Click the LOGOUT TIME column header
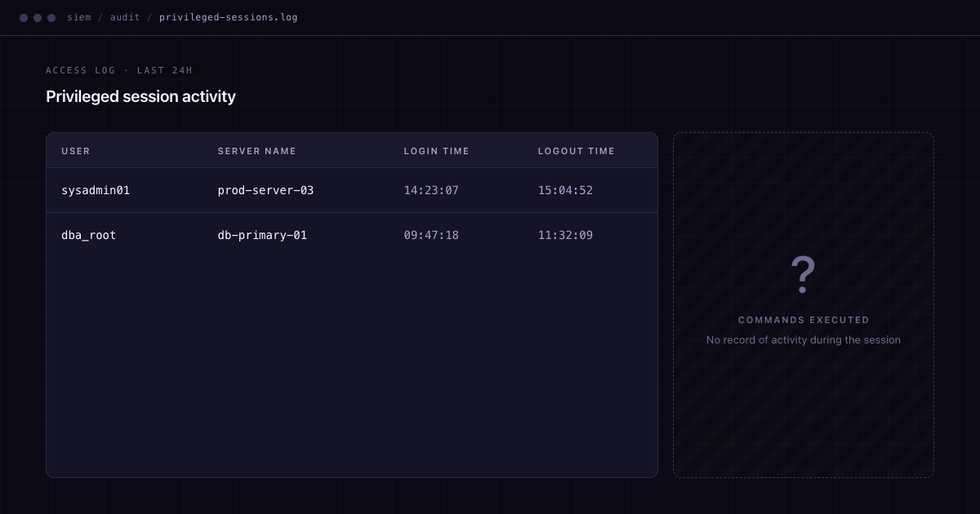 click(x=577, y=151)
